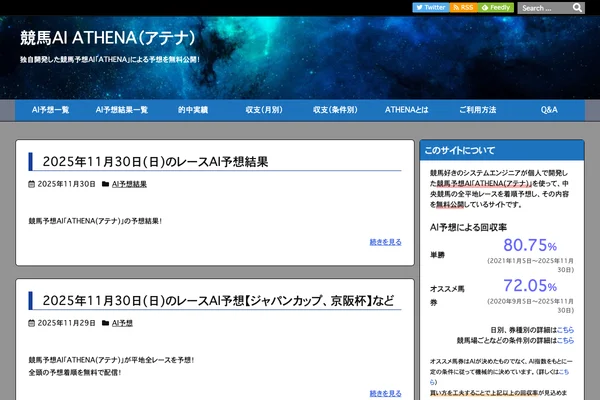Screen dimensions: 600x400
Task: Click the AI予想による回収率 heading
Action: point(468,227)
